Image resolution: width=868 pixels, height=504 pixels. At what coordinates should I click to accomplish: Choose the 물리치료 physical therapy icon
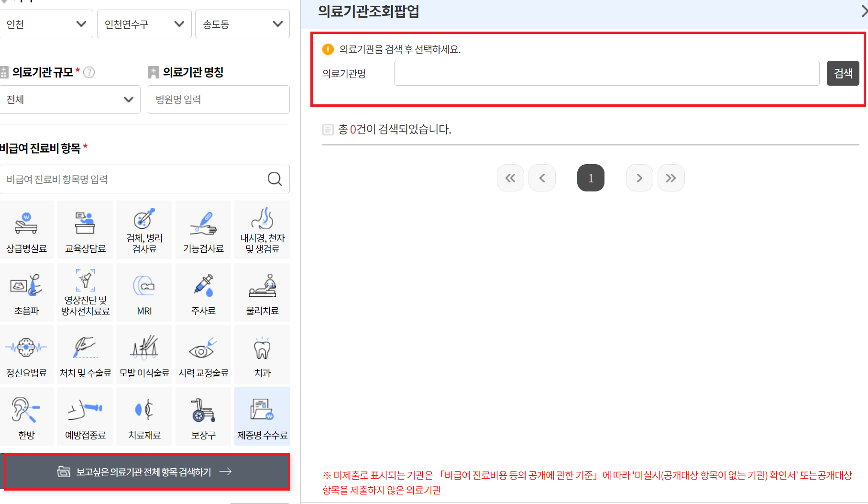coord(262,292)
